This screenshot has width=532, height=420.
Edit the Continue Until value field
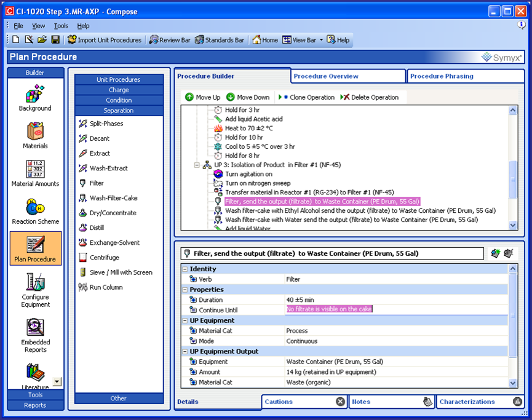[394, 310]
